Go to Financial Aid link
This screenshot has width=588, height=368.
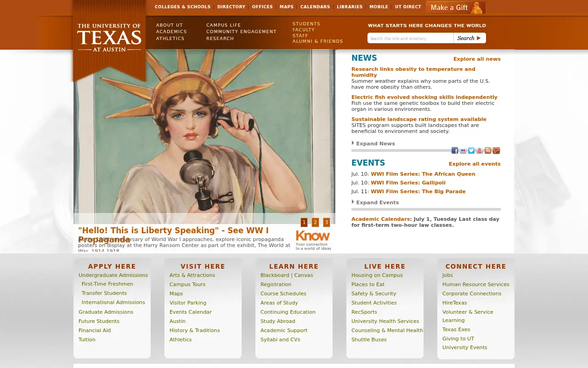[95, 330]
